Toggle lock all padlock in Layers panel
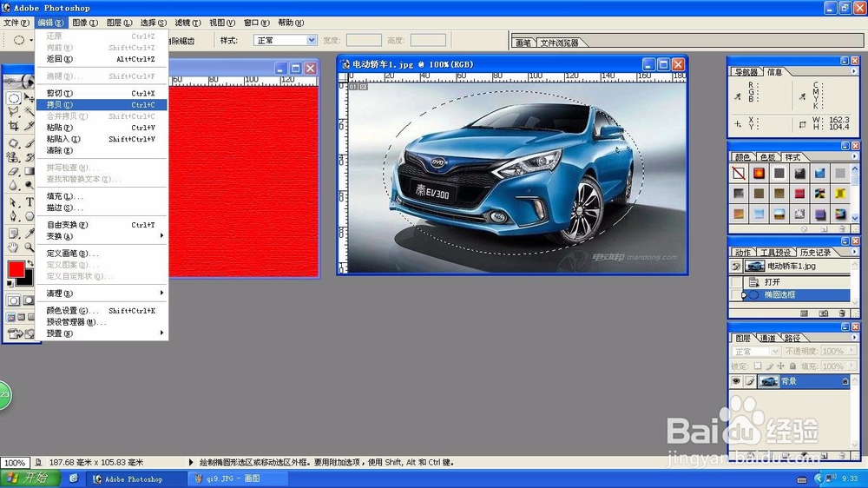The width and height of the screenshot is (868, 488). point(792,366)
